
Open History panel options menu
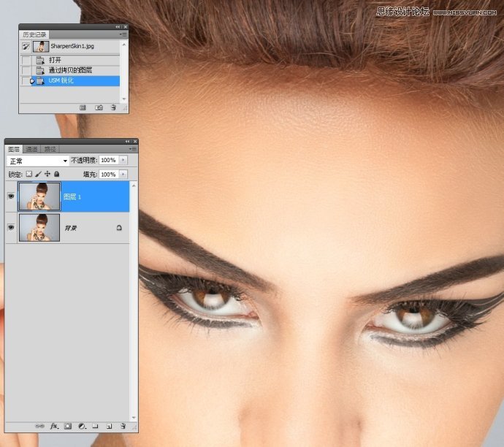[123, 34]
